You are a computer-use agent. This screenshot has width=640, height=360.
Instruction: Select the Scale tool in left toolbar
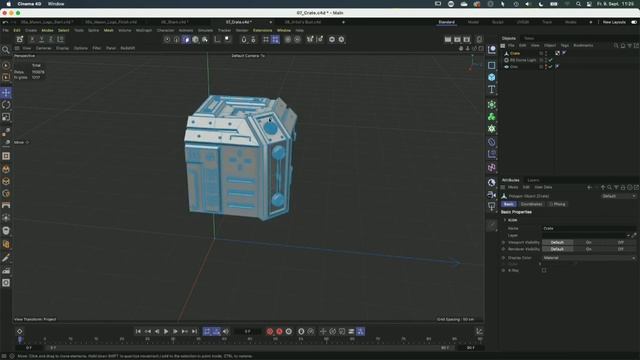(x=6, y=117)
